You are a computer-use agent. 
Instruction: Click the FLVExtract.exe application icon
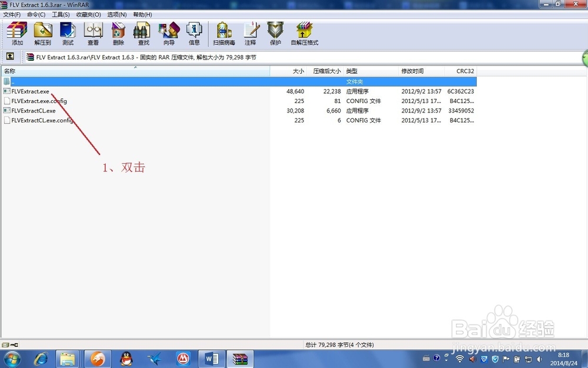(6, 91)
